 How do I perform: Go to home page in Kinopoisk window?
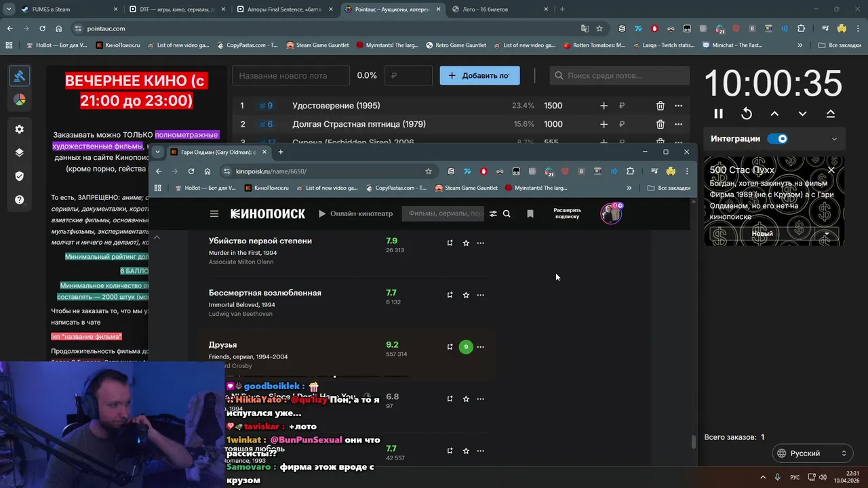tap(208, 171)
